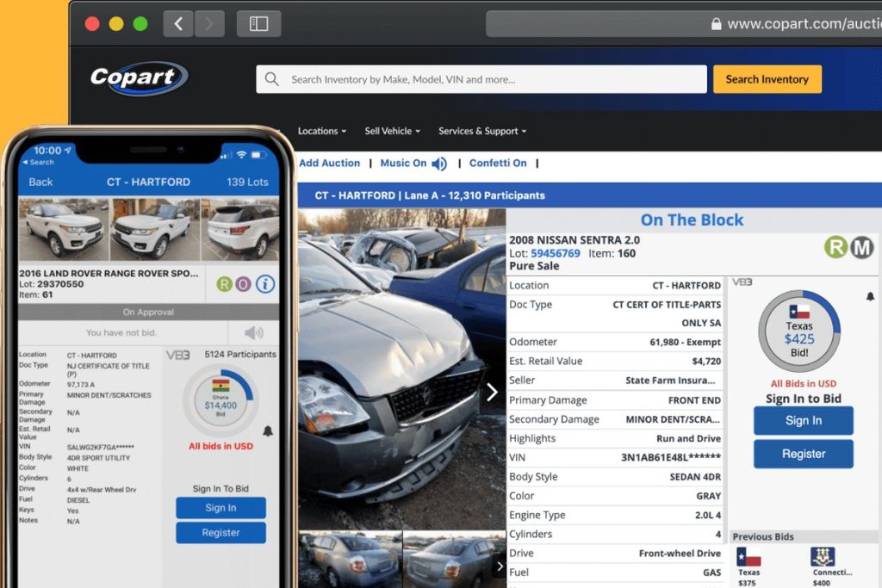Open lot number 59456769 link
Viewport: 882px width, 588px height.
click(555, 253)
